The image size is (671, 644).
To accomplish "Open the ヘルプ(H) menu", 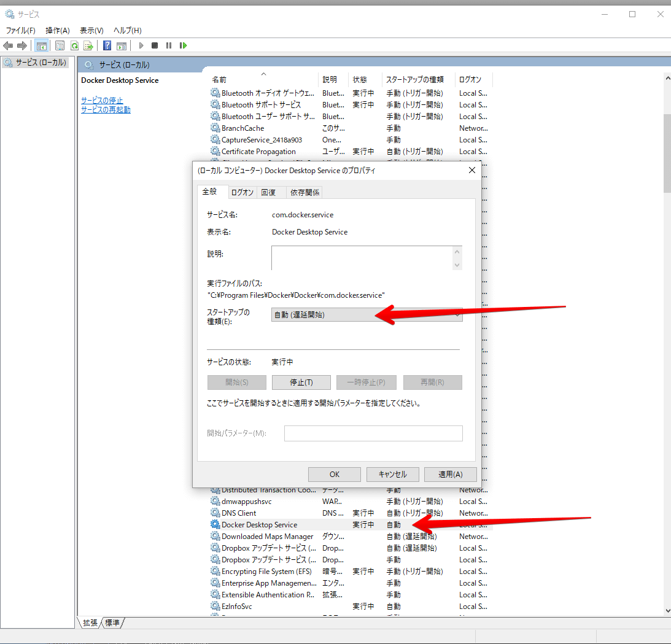I will tap(128, 30).
